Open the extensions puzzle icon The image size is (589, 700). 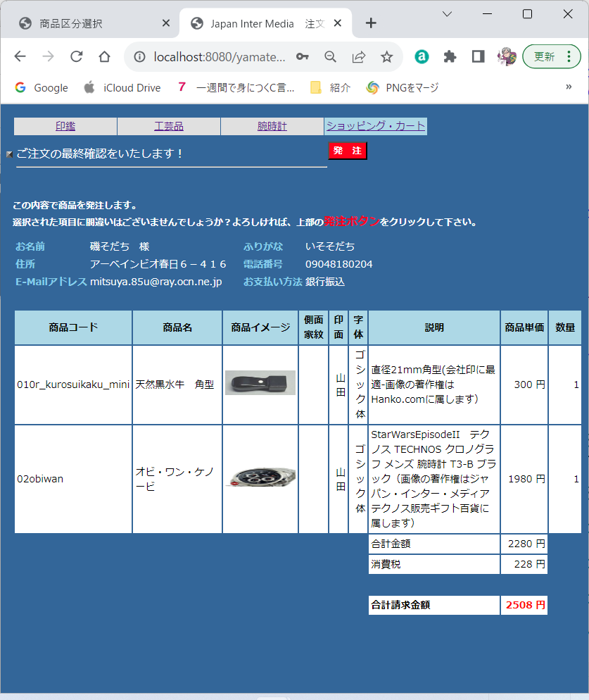[450, 57]
